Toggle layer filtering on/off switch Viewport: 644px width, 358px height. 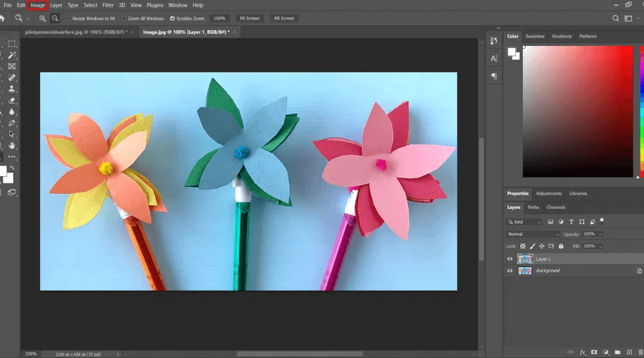(x=602, y=221)
